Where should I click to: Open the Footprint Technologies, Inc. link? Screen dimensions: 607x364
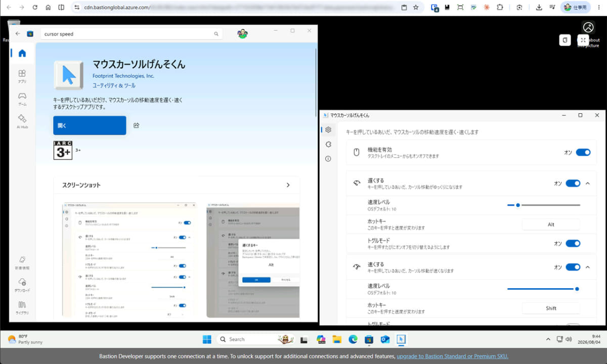point(123,76)
